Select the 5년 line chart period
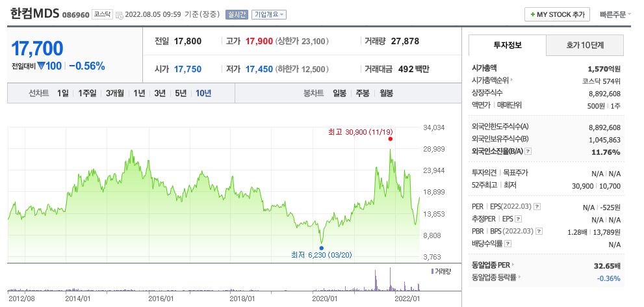The image size is (644, 307). [181, 93]
